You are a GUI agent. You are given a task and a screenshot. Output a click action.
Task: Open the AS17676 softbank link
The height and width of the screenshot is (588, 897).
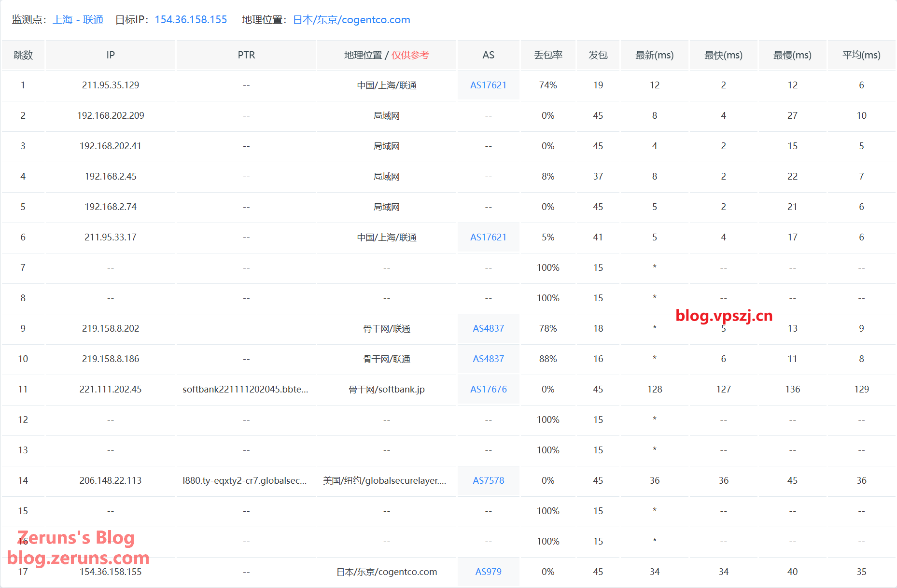(488, 390)
